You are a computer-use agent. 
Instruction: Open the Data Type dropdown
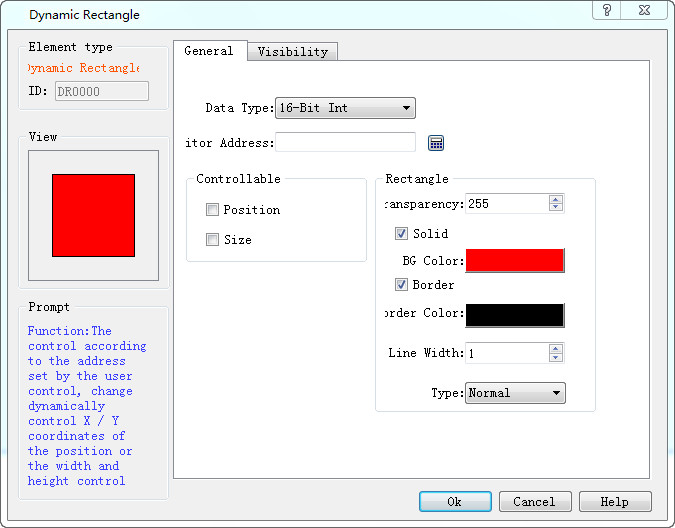345,108
